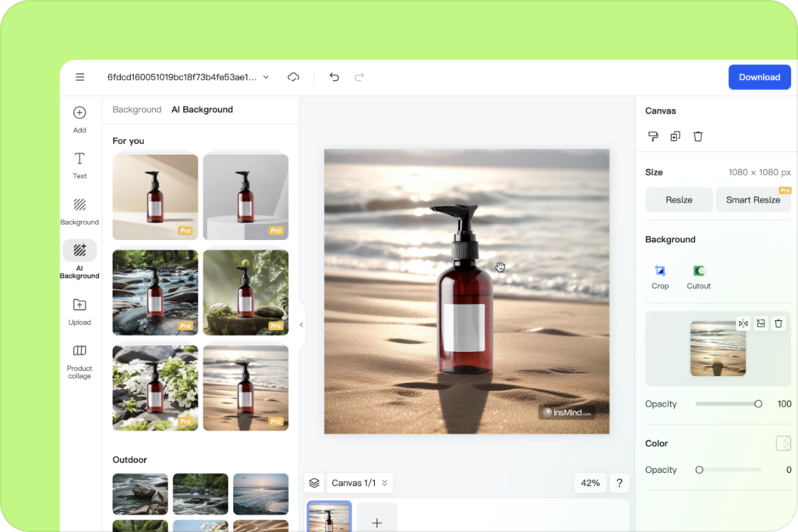Expand the project name dropdown

pyautogui.click(x=265, y=77)
